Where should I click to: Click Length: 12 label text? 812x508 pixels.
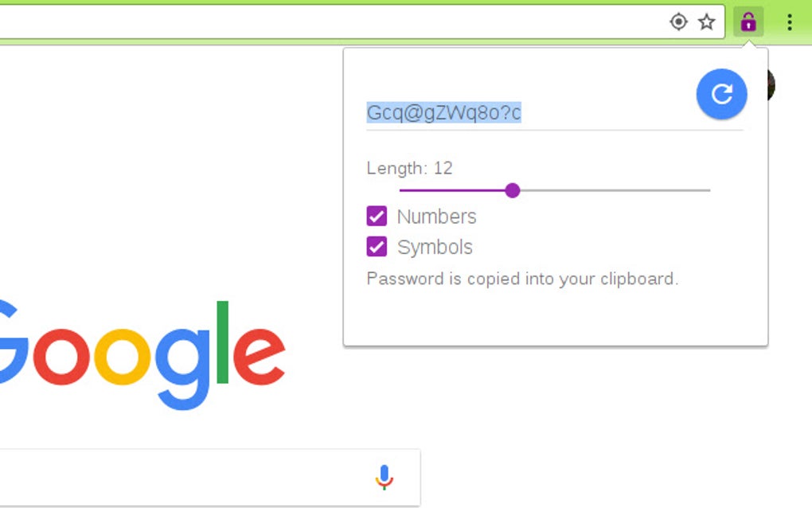coord(408,168)
